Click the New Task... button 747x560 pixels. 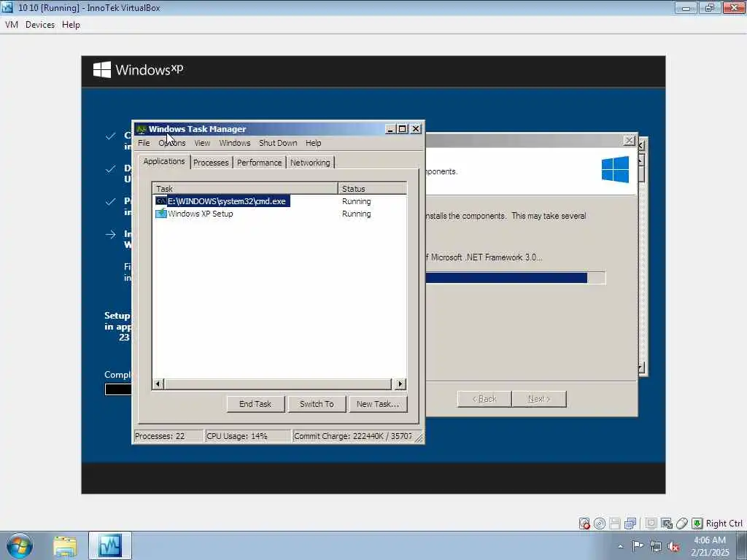pos(378,404)
